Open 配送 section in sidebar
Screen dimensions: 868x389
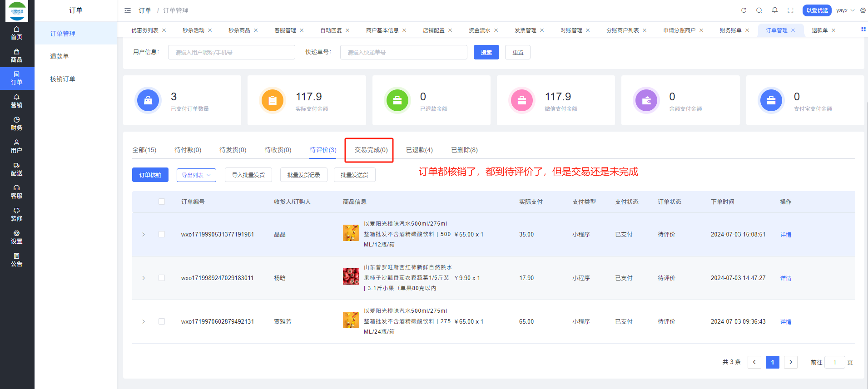[x=17, y=169]
